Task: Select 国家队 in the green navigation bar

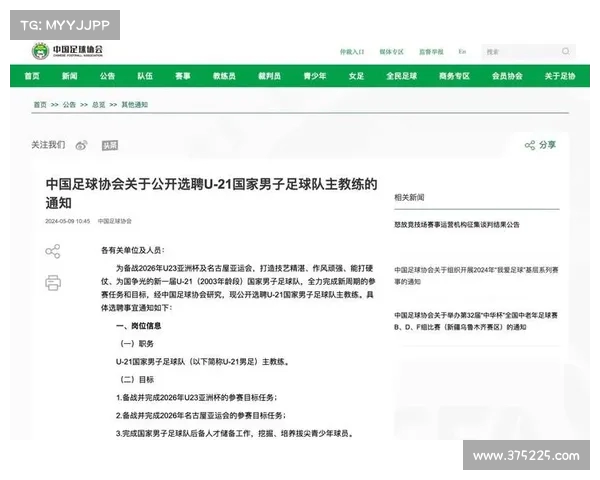Action: (145, 76)
